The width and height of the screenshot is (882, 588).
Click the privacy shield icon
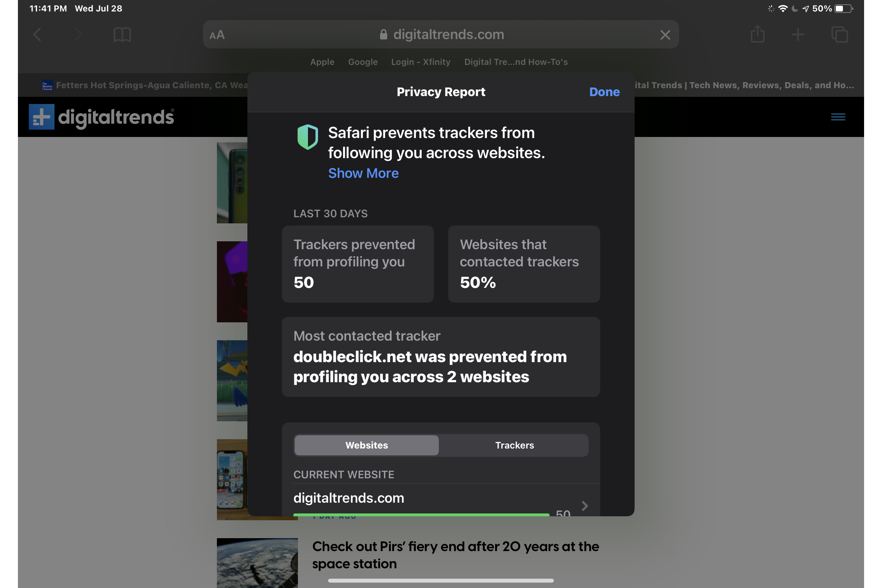pyautogui.click(x=308, y=137)
